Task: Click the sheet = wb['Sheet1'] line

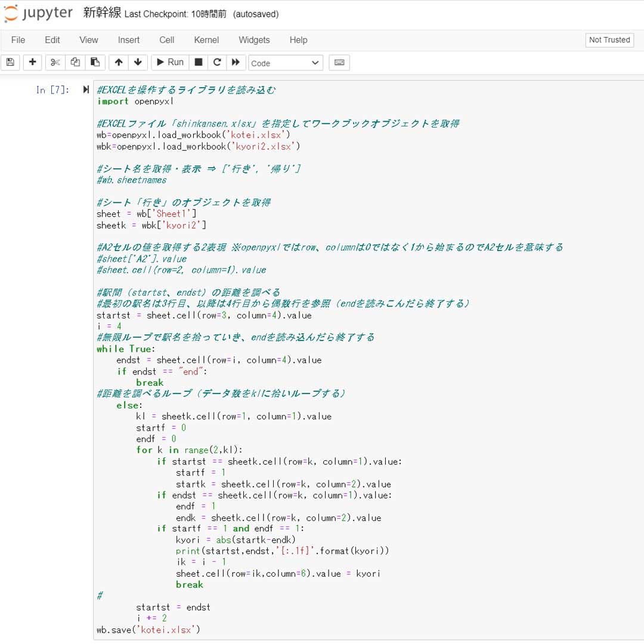Action: [x=147, y=214]
